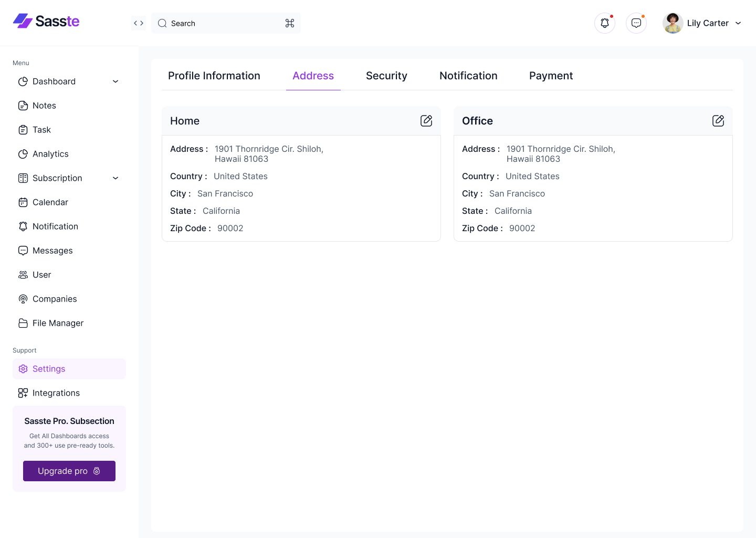756x538 pixels.
Task: Open the File Manager
Action: point(58,323)
